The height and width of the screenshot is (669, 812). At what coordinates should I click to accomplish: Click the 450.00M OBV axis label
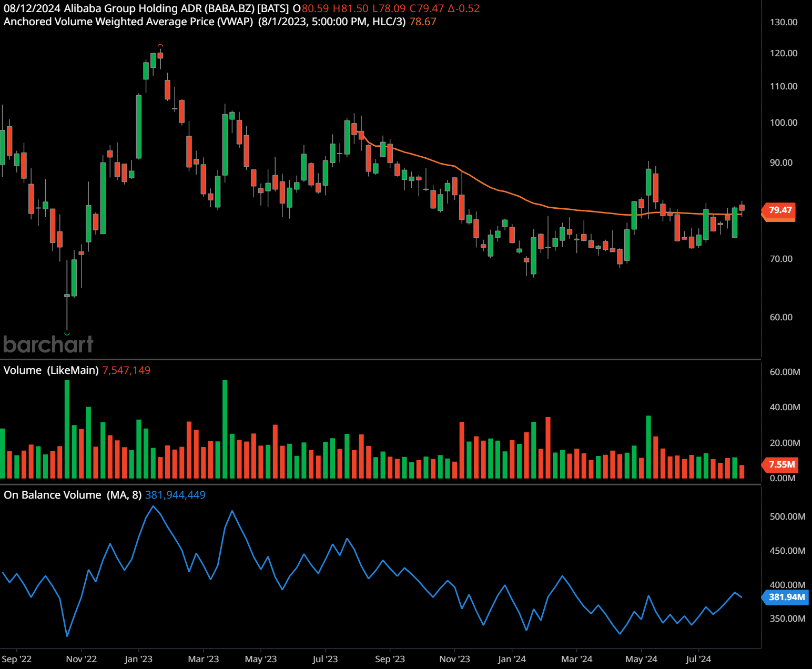787,551
